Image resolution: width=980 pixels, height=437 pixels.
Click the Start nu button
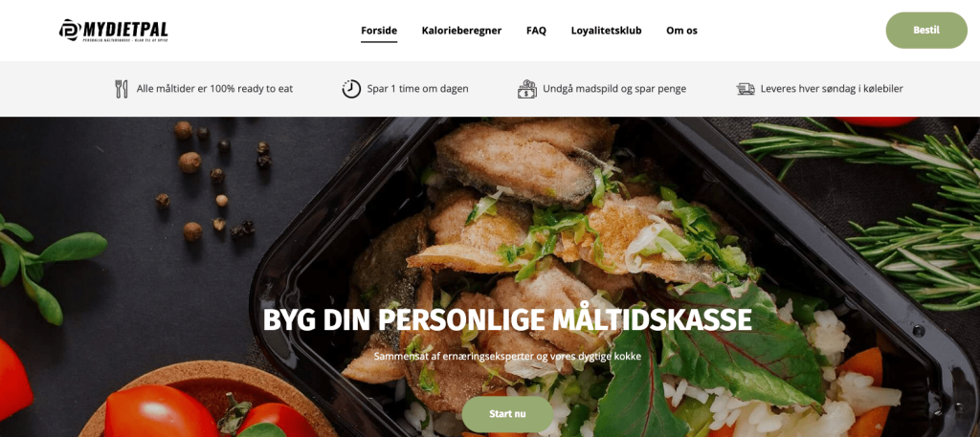[x=507, y=414]
